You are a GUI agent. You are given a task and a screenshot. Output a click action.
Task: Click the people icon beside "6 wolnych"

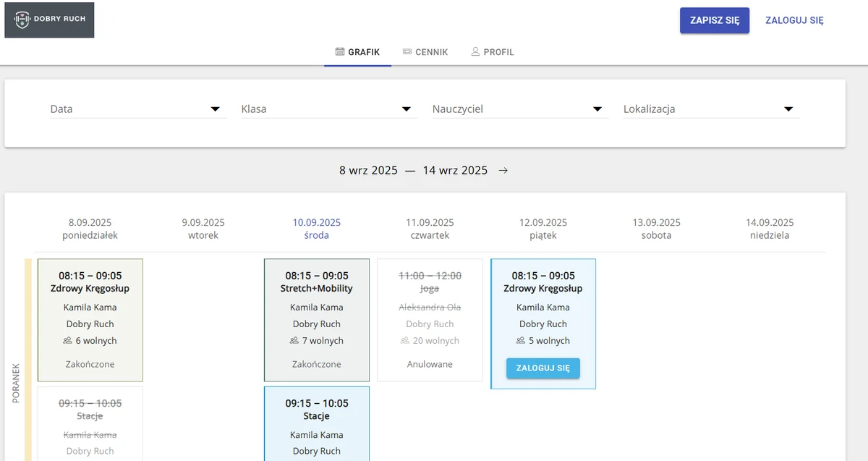click(68, 341)
